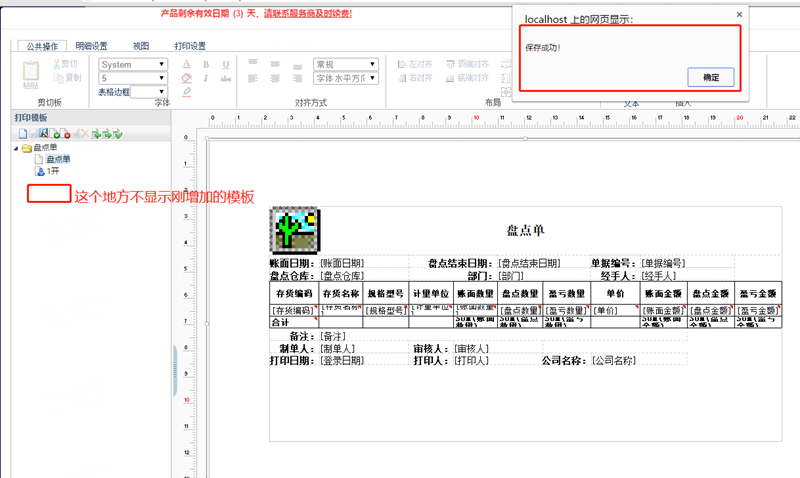Click the second green arrow icon
This screenshot has height=478, width=800.
point(107,134)
